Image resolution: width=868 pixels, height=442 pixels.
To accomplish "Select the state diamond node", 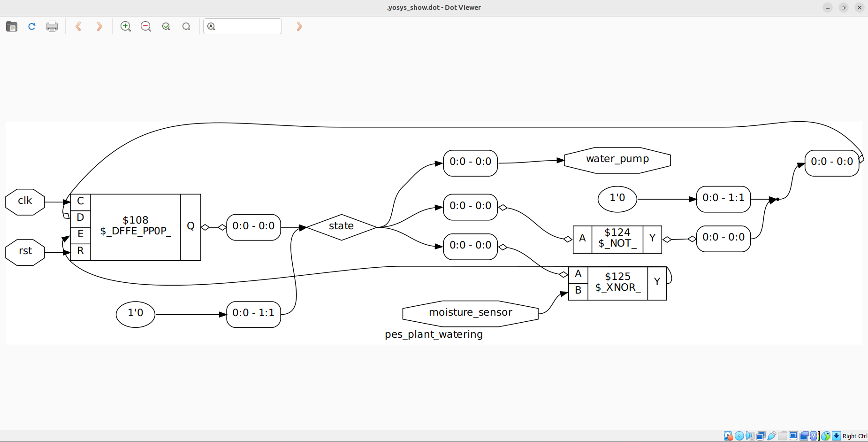I will tap(341, 226).
